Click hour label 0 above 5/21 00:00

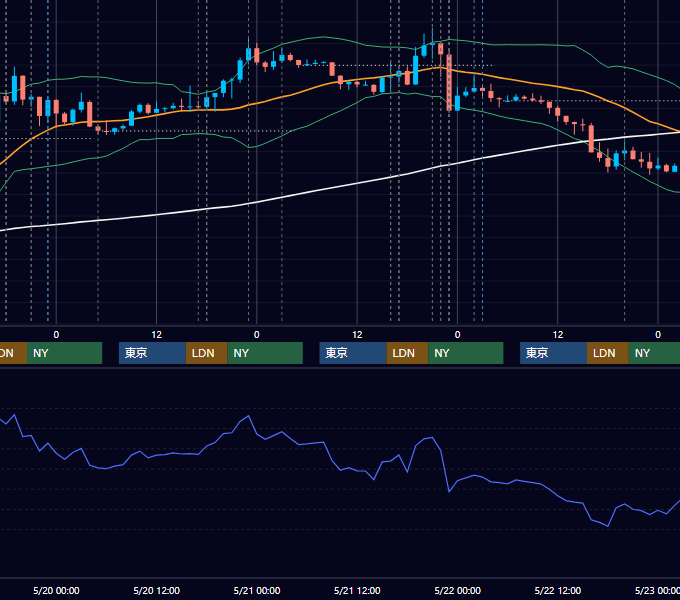point(257,335)
